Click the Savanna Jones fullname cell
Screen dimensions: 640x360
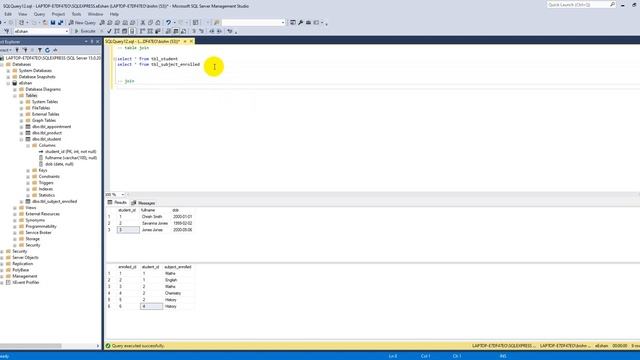[155, 223]
